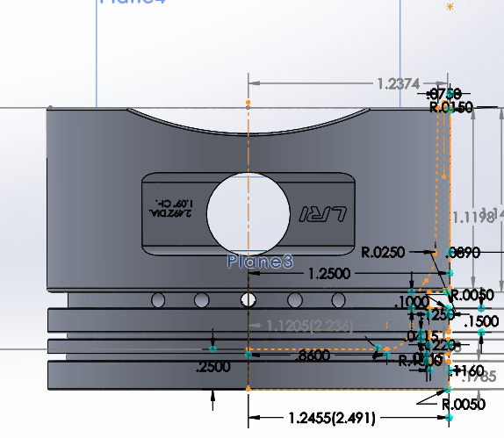
Task: Select the orange point atop the centerline
Action: click(248, 103)
